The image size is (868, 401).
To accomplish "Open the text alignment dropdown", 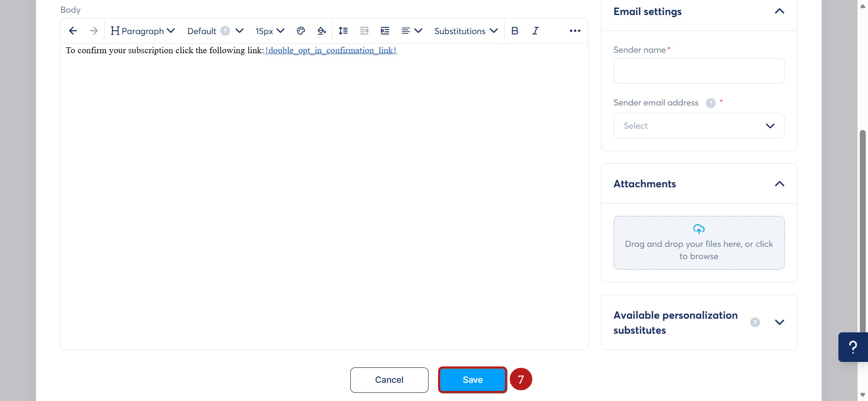I will point(412,31).
